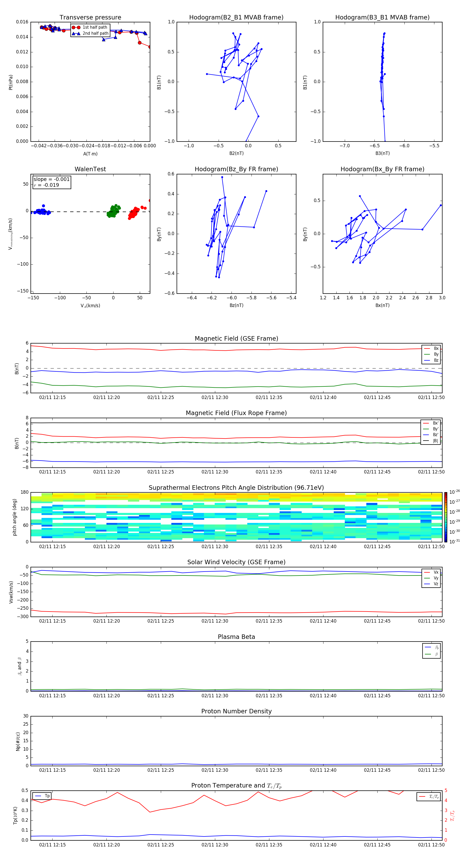The image size is (473, 868).
Task: Click the "0.016" tick on Transverse pressure
Action: [22, 22]
